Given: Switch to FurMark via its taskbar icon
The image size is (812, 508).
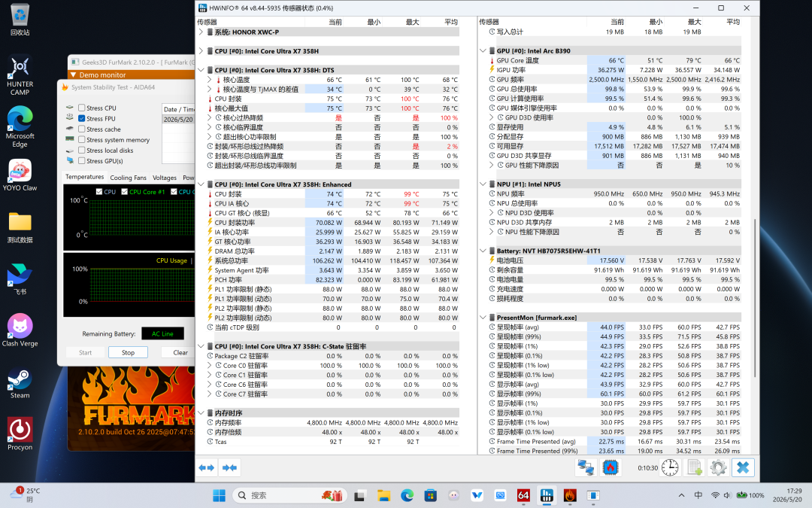Looking at the screenshot, I should pyautogui.click(x=570, y=495).
